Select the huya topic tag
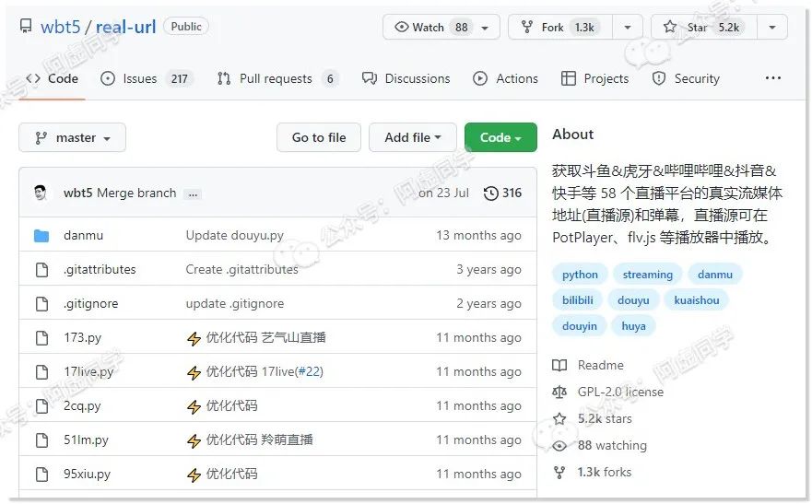The width and height of the screenshot is (812, 504). [x=633, y=326]
